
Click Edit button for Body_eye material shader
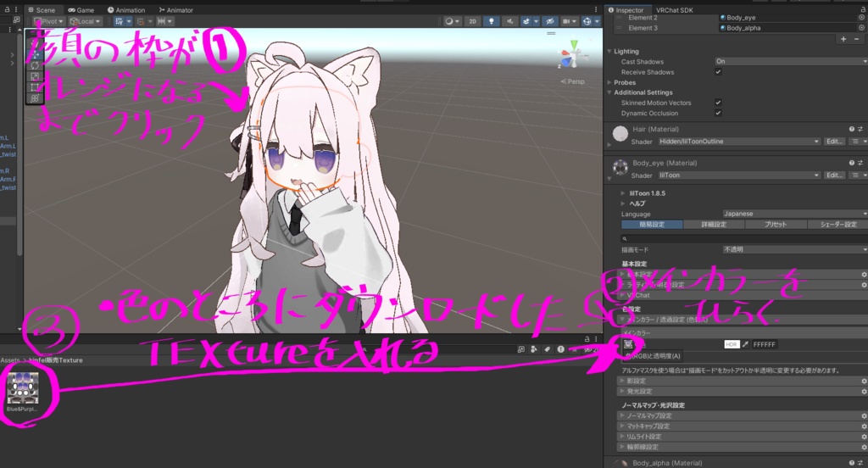click(x=834, y=175)
